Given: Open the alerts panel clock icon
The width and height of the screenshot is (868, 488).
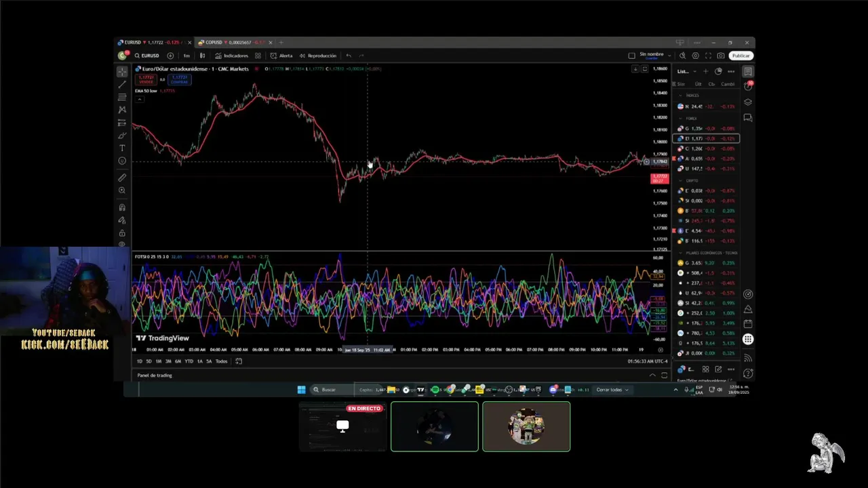Looking at the screenshot, I should coord(748,86).
